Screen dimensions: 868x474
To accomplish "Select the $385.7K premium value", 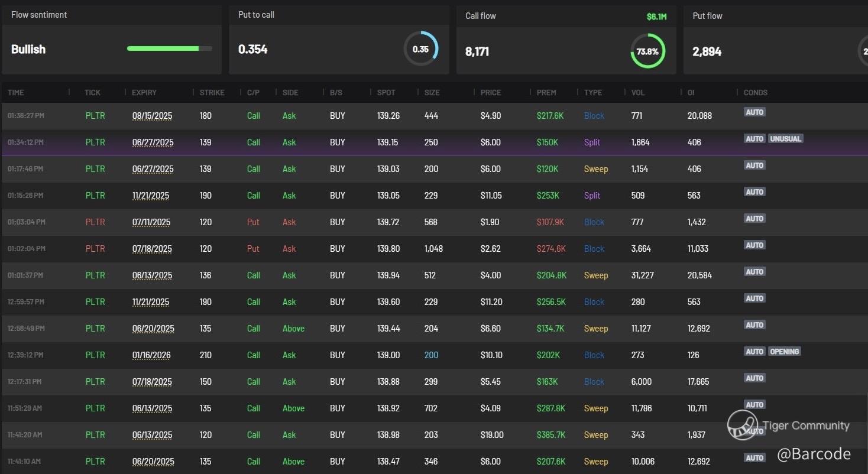I will (551, 435).
